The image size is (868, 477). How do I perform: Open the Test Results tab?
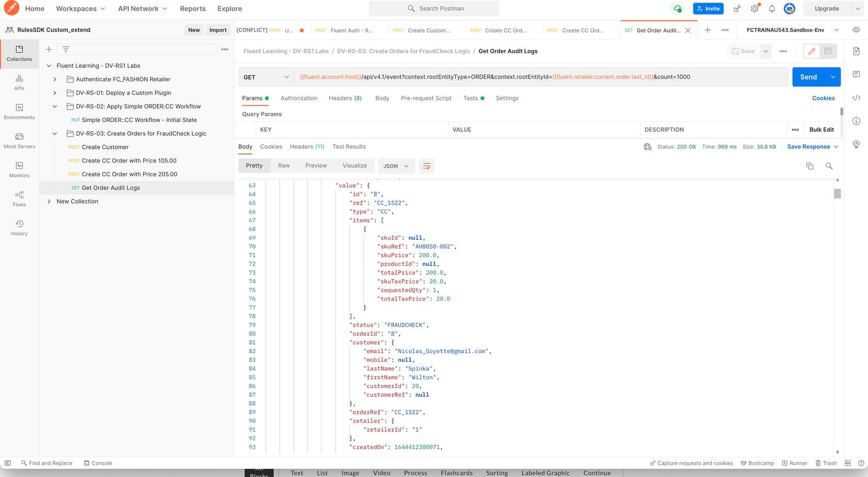coord(349,147)
